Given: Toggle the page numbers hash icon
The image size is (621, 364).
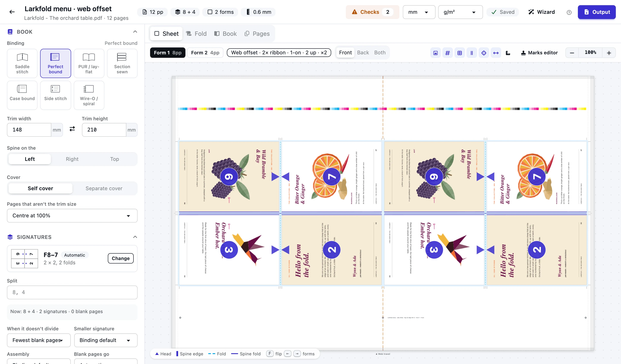Looking at the screenshot, I should point(447,53).
